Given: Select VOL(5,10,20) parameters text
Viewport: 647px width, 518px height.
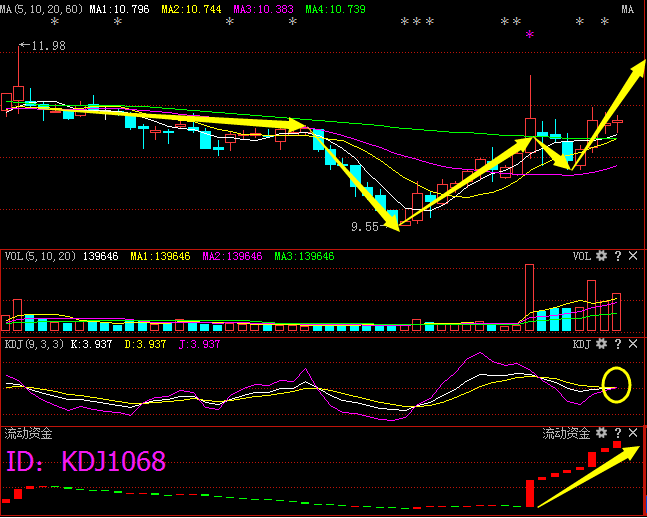Looking at the screenshot, I should pos(40,256).
